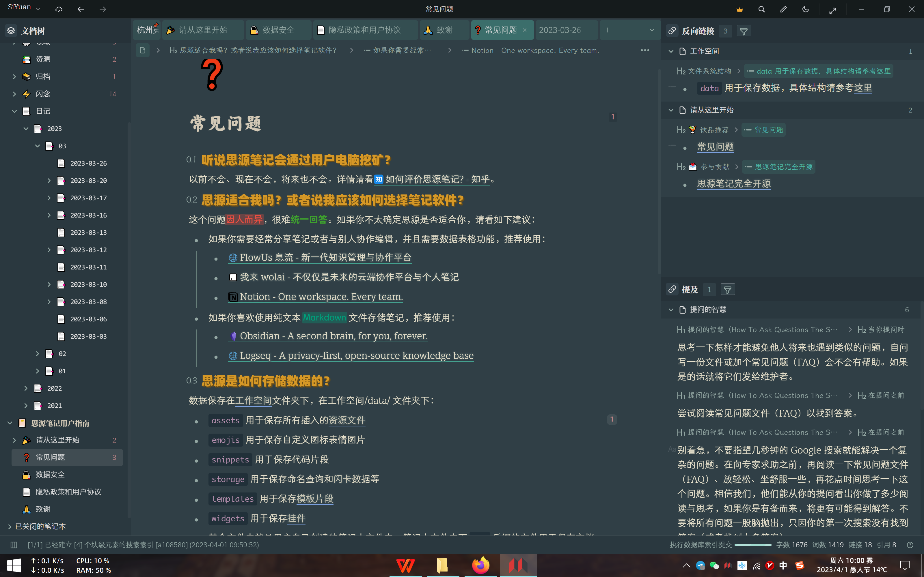Click the crown membership icon in title bar
The width and height of the screenshot is (924, 577).
pyautogui.click(x=740, y=9)
